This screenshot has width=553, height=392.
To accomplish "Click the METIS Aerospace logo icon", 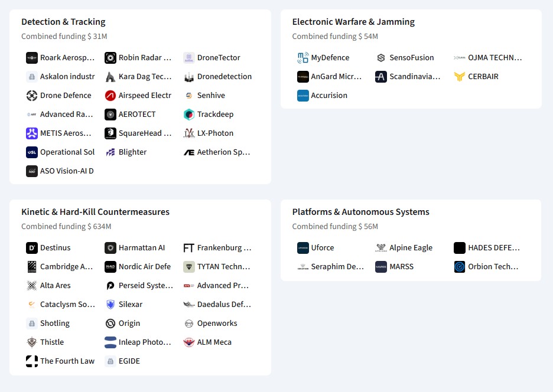I will (32, 133).
